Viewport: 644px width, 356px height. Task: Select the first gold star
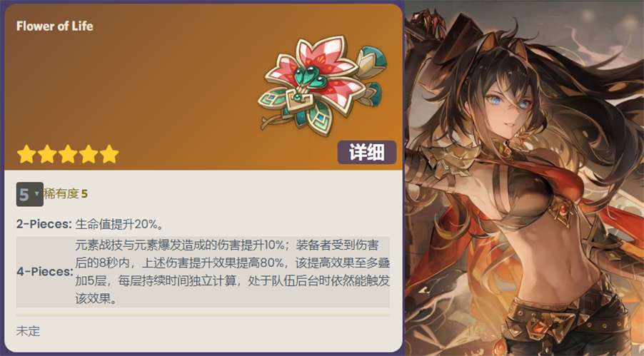(26, 154)
